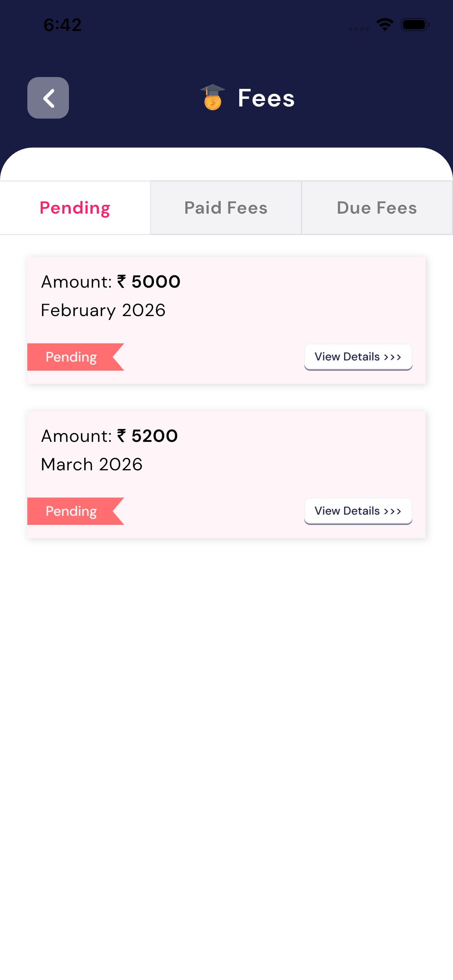Click the Amount ₹ 5000 text

(111, 281)
